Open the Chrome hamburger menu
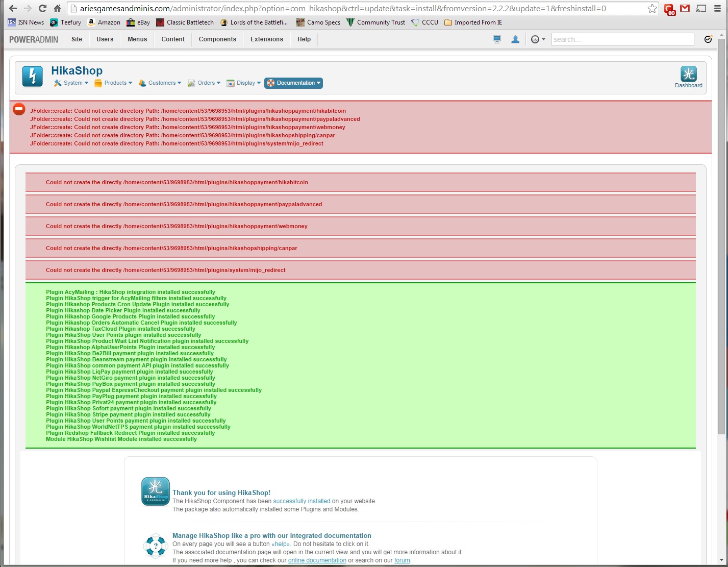The image size is (728, 567). [x=717, y=8]
